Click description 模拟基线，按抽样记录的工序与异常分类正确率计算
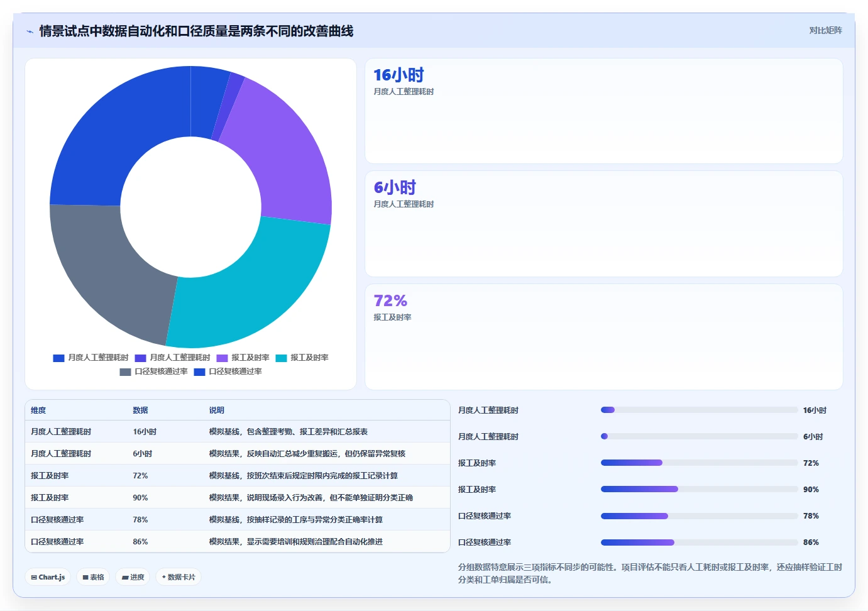The width and height of the screenshot is (868, 611). [x=296, y=520]
